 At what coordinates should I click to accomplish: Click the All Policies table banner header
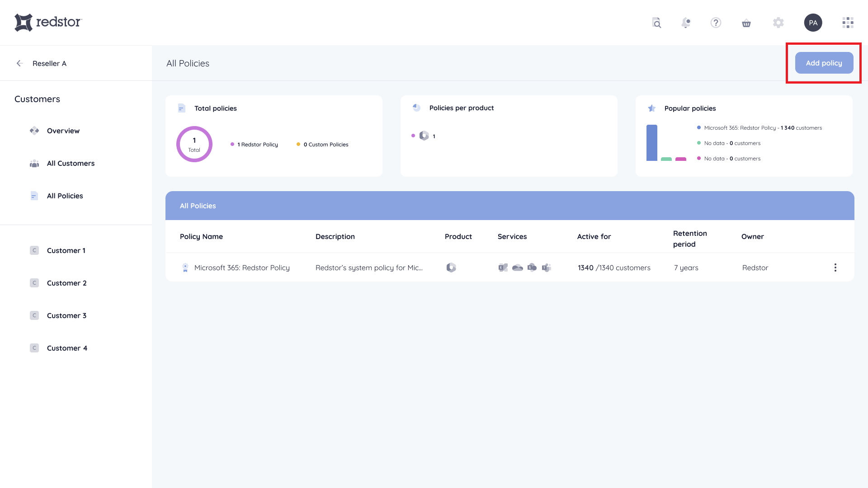509,206
